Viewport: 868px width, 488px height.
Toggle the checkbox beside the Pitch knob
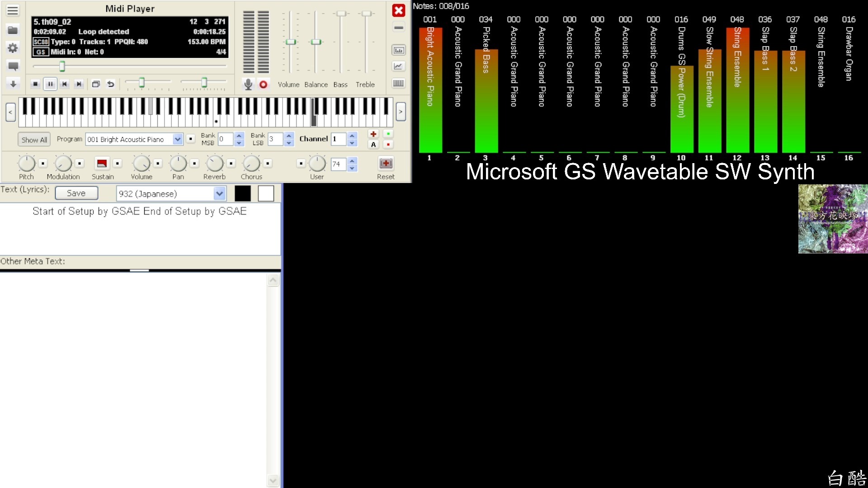pyautogui.click(x=43, y=164)
